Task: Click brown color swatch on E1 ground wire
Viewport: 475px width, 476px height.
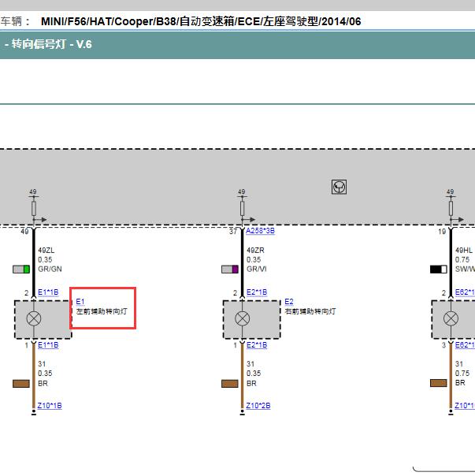Action: pyautogui.click(x=21, y=384)
